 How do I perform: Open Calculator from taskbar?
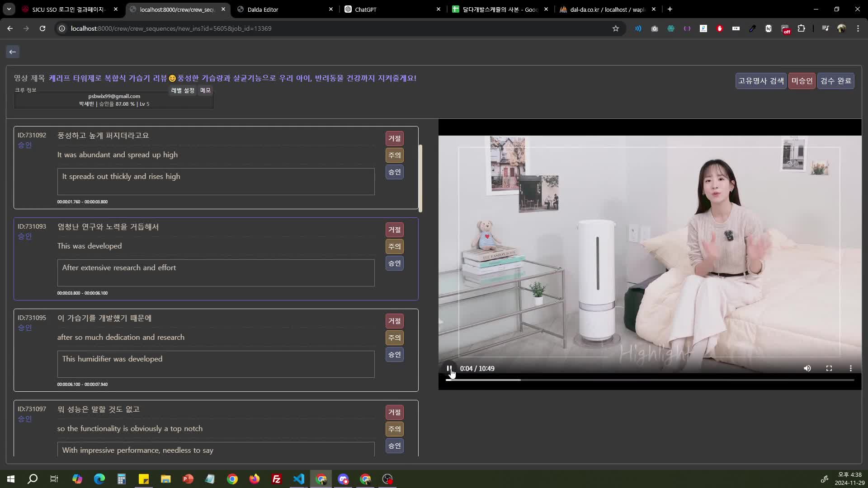coord(122,479)
